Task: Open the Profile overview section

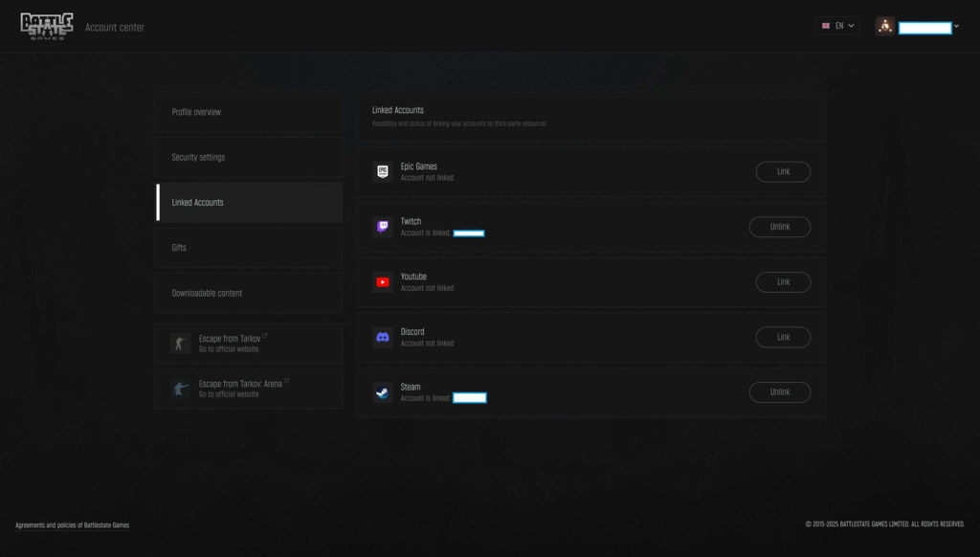Action: pyautogui.click(x=249, y=112)
